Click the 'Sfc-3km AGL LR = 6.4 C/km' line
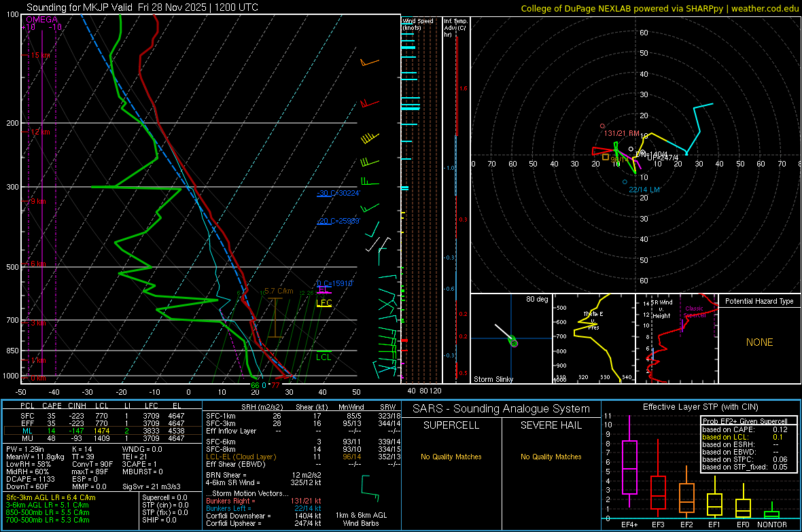 pos(51,497)
